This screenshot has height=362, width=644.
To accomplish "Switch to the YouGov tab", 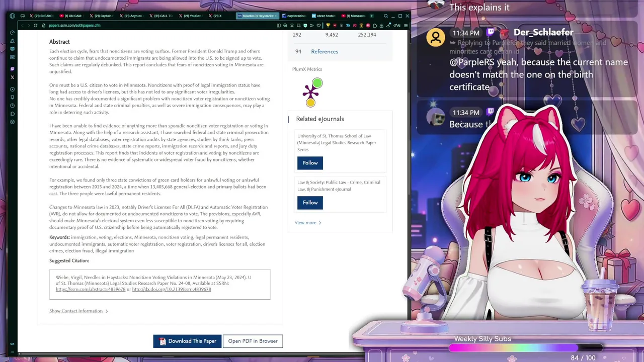I will [192, 16].
